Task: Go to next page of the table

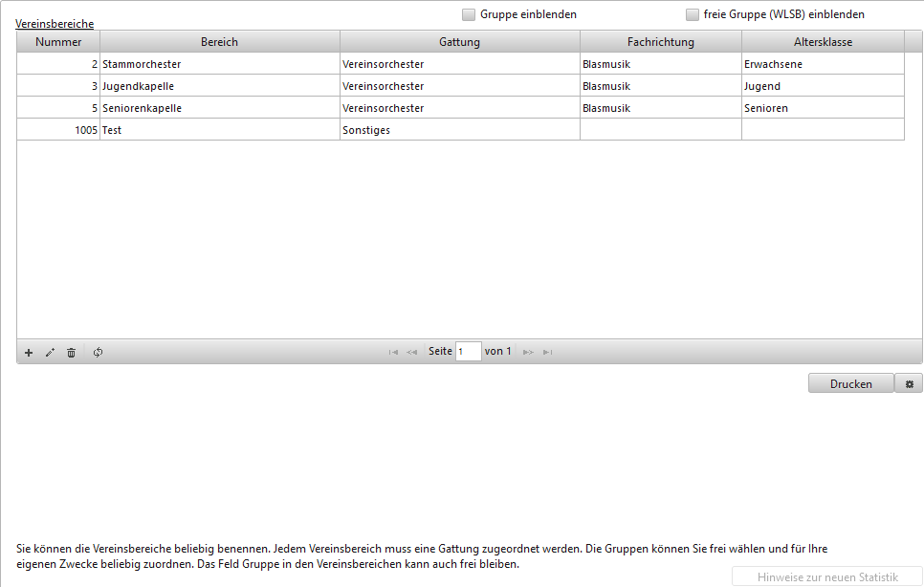Action: 528,353
